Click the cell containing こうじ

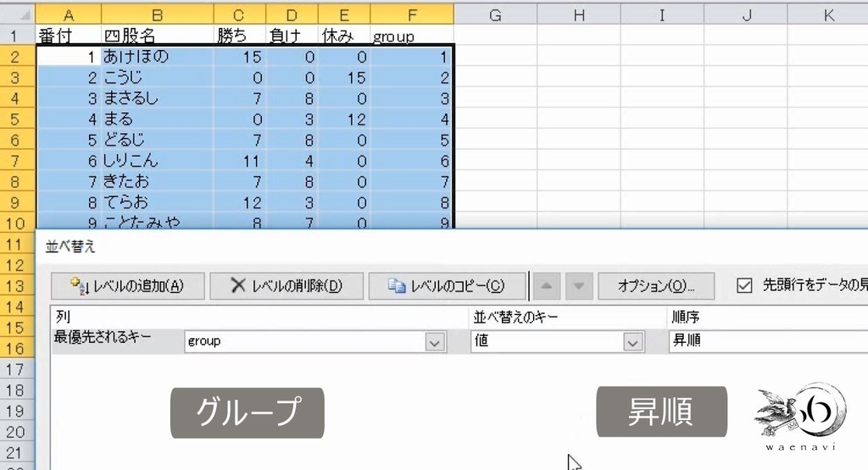tap(157, 77)
